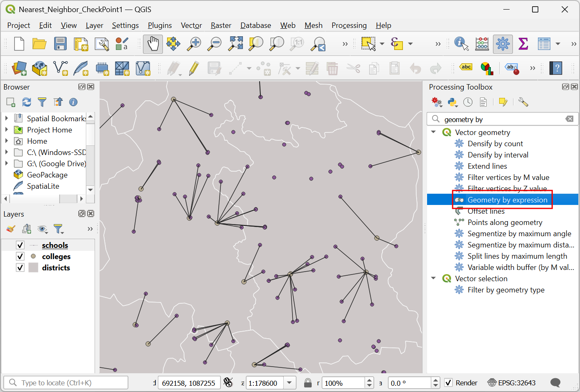Click the Processing Toolbox history clock icon
580x392 pixels.
click(468, 102)
